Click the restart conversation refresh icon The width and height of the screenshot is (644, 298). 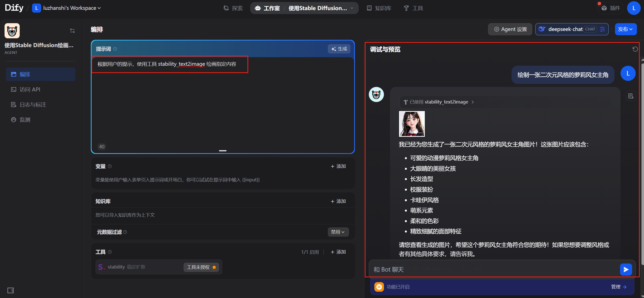click(635, 49)
